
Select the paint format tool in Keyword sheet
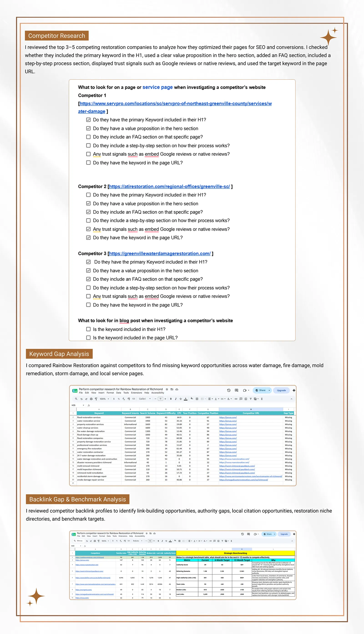(x=96, y=399)
